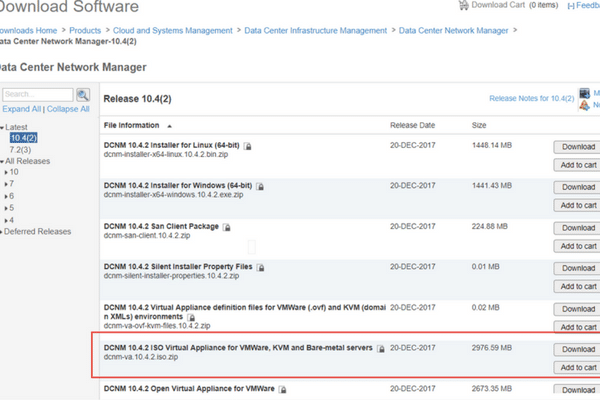Click filename dcnm-va.10.4.2.iso.zip

point(141,357)
